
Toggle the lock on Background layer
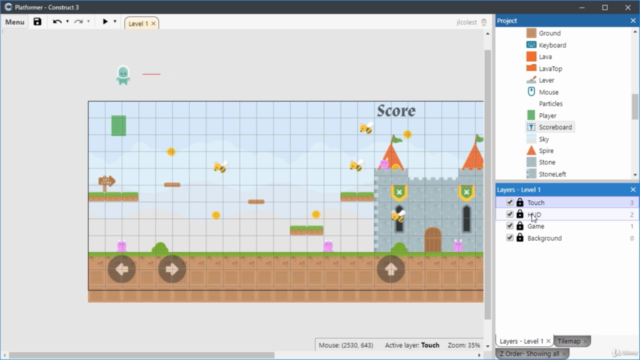point(520,237)
